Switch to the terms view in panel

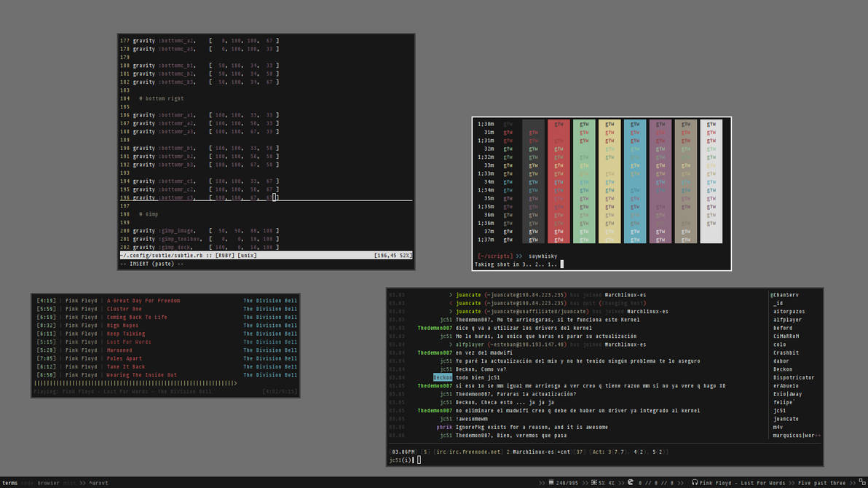[10, 483]
